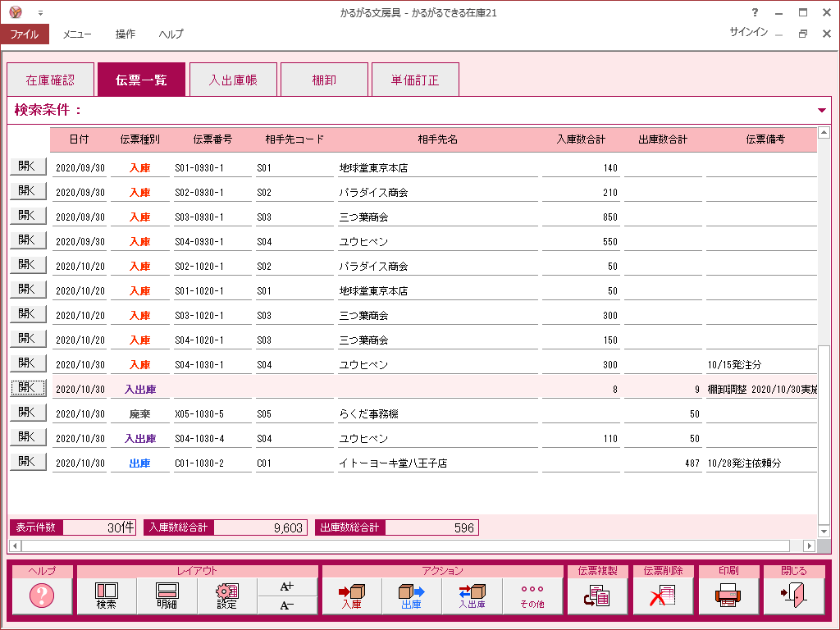This screenshot has width=840, height=630.
Task: Click the 伝票種別 column header
Action: pos(139,139)
